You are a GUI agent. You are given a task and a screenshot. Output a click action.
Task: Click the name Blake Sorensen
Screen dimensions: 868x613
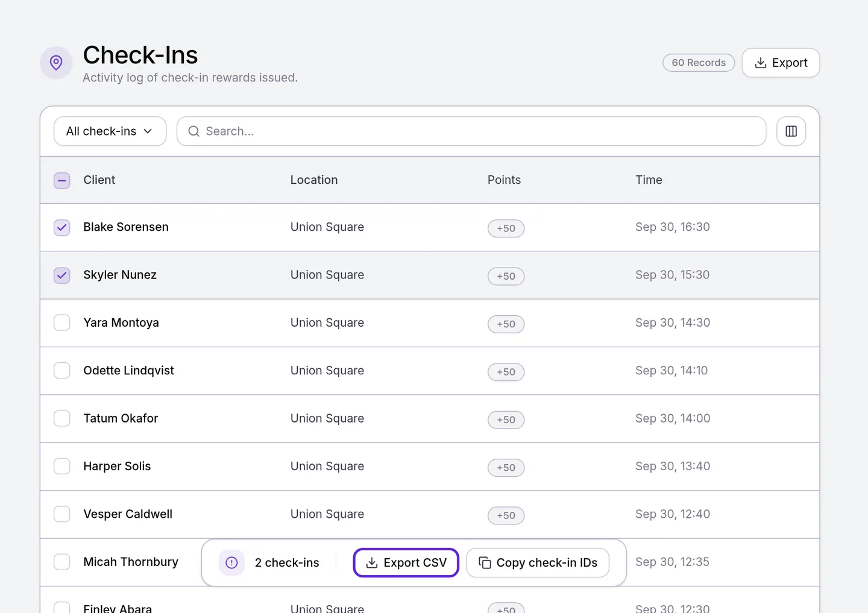(126, 227)
